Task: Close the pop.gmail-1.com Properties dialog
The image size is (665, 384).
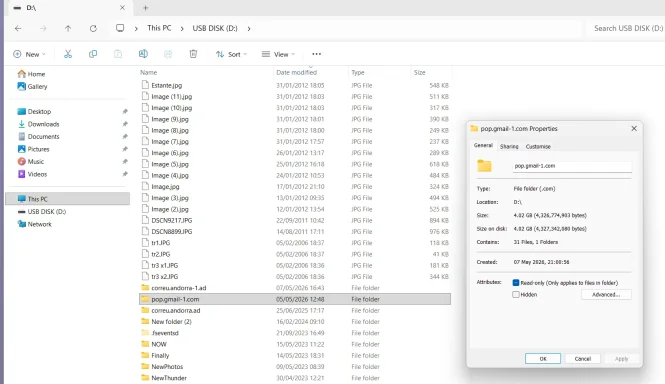Action: 634,128
